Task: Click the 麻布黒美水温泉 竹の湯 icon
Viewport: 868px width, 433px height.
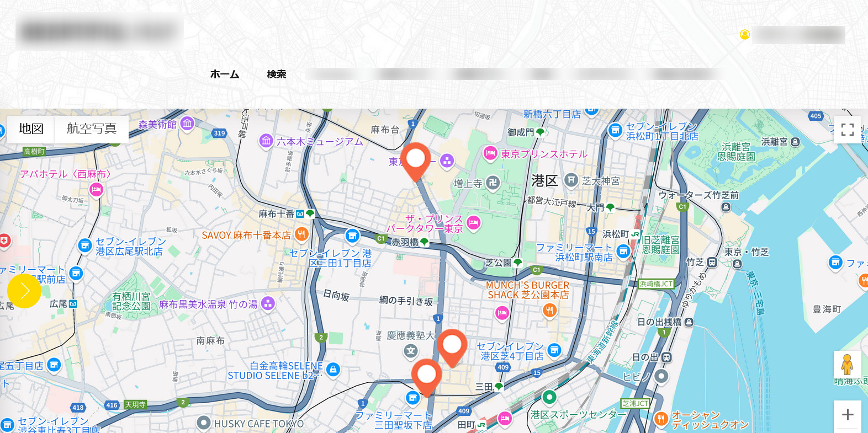Action: 268,303
